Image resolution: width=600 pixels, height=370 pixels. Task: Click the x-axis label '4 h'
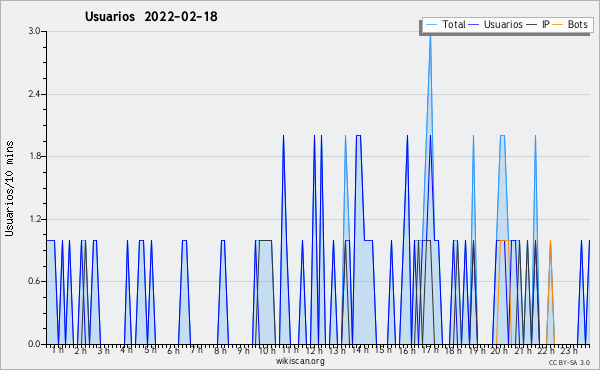click(x=127, y=350)
